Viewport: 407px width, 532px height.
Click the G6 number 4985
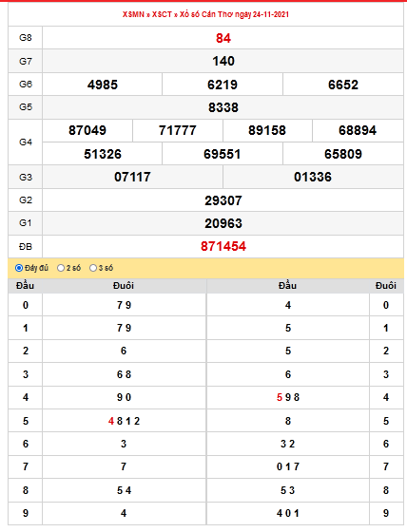[103, 85]
